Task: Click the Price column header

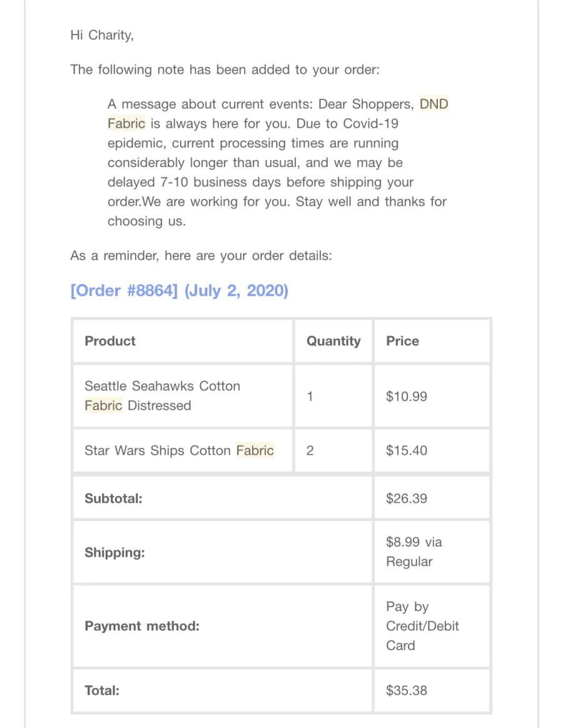Action: [402, 341]
